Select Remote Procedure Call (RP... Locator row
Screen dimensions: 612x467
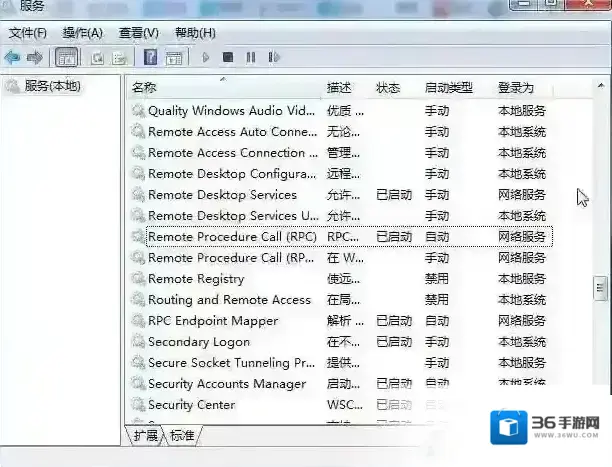[x=341, y=258]
